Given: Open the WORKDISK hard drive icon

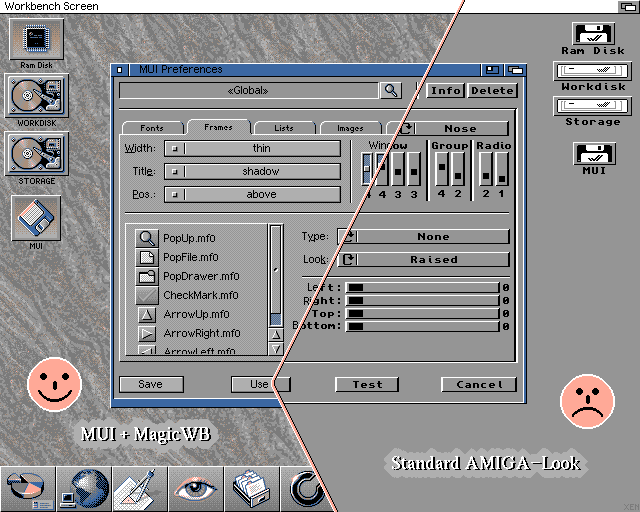Looking at the screenshot, I should [36, 97].
